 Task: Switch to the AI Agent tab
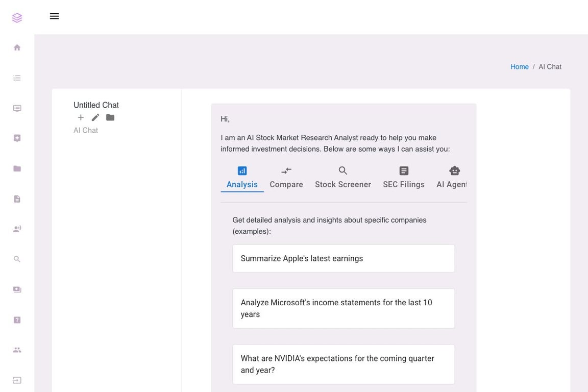[x=452, y=177]
